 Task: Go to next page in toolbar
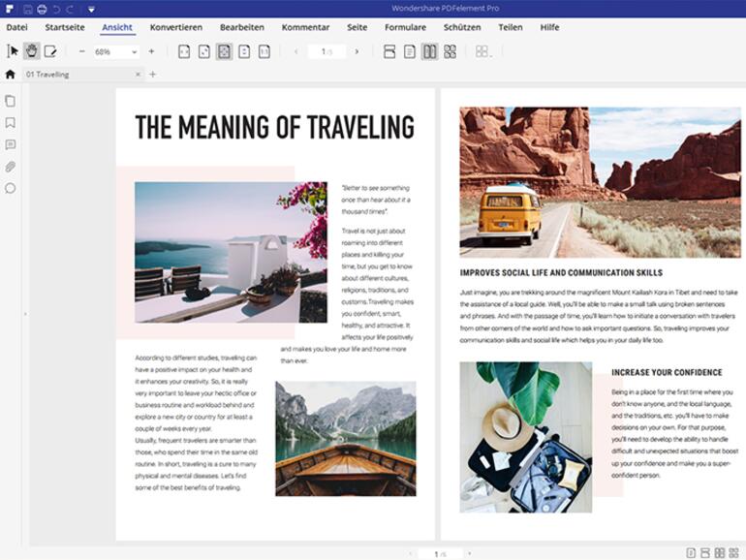(x=357, y=51)
